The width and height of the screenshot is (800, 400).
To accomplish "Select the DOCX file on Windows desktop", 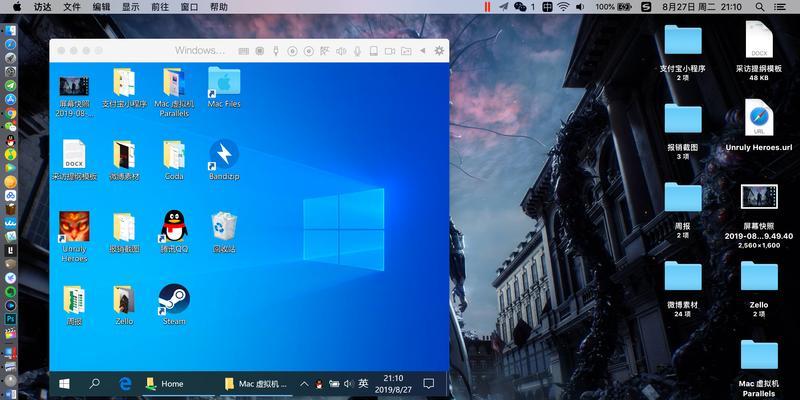I will 74,160.
